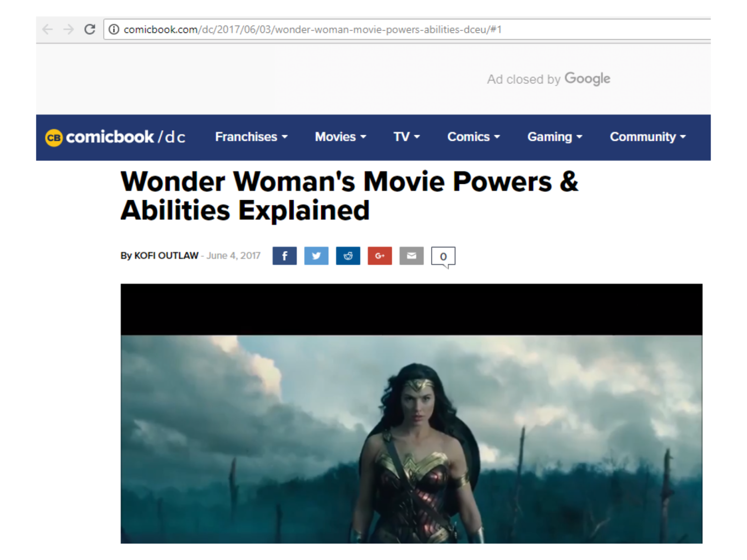The height and width of the screenshot is (560, 747).
Task: Reload the page with refresh icon
Action: (90, 29)
